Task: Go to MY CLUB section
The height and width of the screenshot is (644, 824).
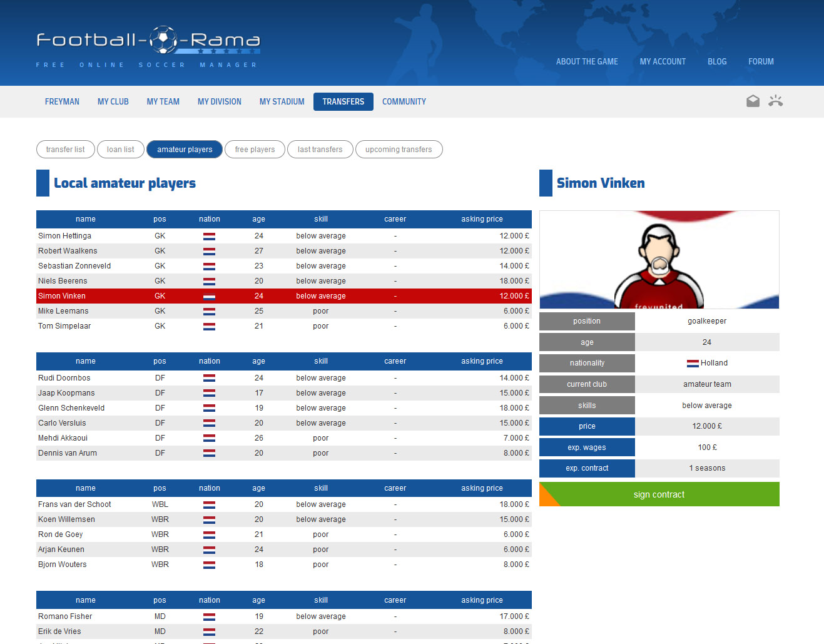Action: [113, 101]
